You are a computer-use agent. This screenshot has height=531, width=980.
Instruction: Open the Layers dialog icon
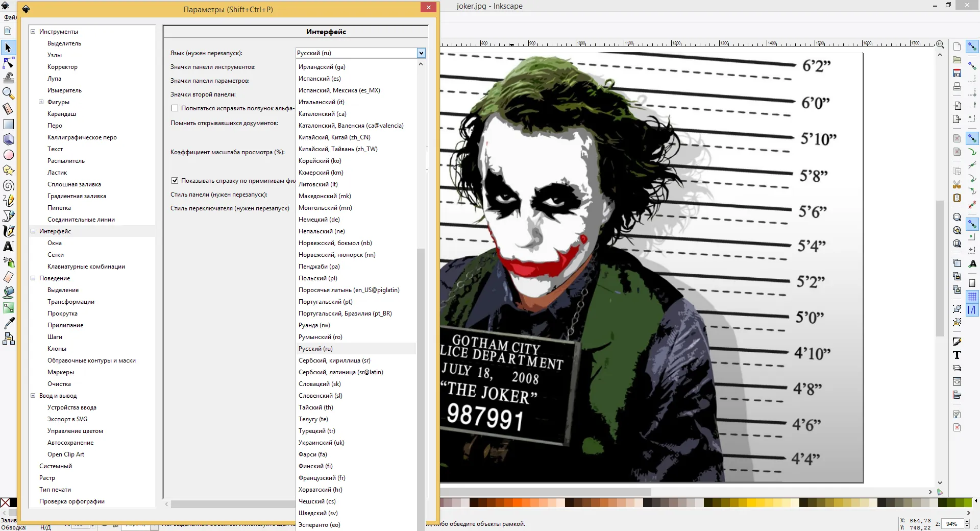pyautogui.click(x=957, y=368)
